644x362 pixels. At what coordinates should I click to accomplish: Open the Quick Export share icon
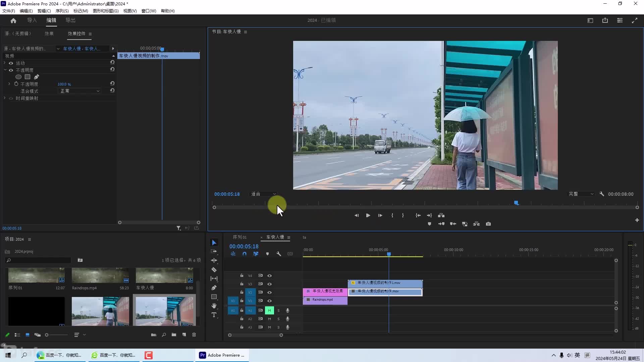pos(605,20)
